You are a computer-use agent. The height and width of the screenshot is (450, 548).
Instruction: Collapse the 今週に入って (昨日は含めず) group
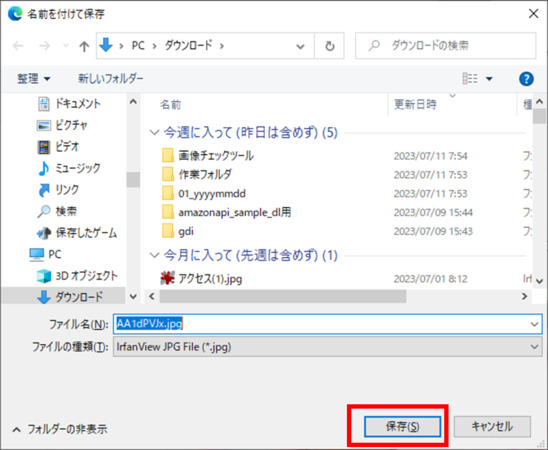tap(154, 132)
